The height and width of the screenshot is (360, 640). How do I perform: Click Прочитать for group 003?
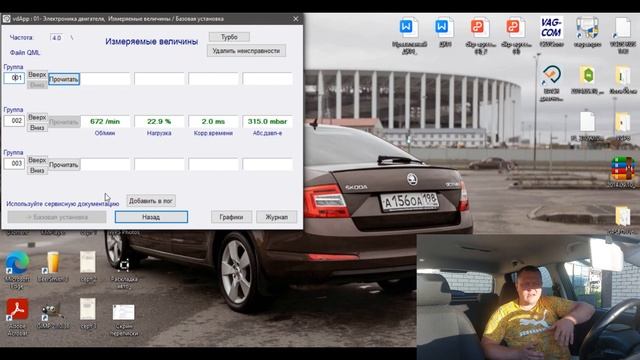64,165
